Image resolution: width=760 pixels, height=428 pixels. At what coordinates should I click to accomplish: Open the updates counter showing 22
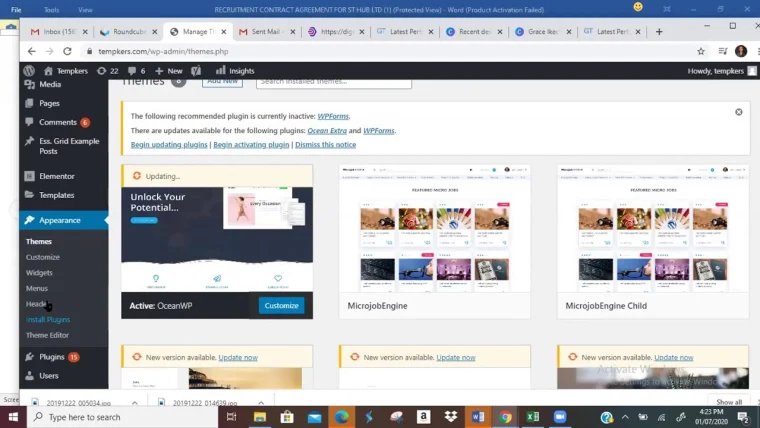108,71
